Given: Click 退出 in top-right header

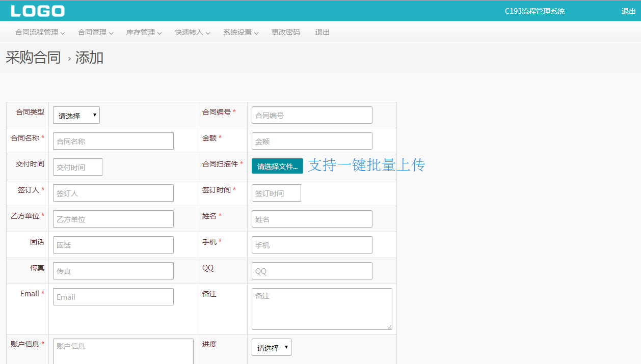Looking at the screenshot, I should point(628,11).
